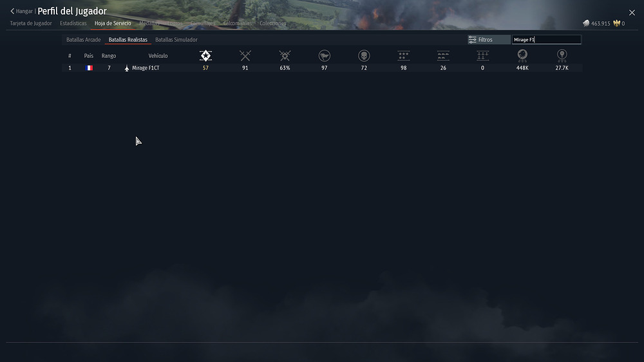Switch to the Batallas Arcade tab
Screen dimensions: 644x362
click(83, 39)
